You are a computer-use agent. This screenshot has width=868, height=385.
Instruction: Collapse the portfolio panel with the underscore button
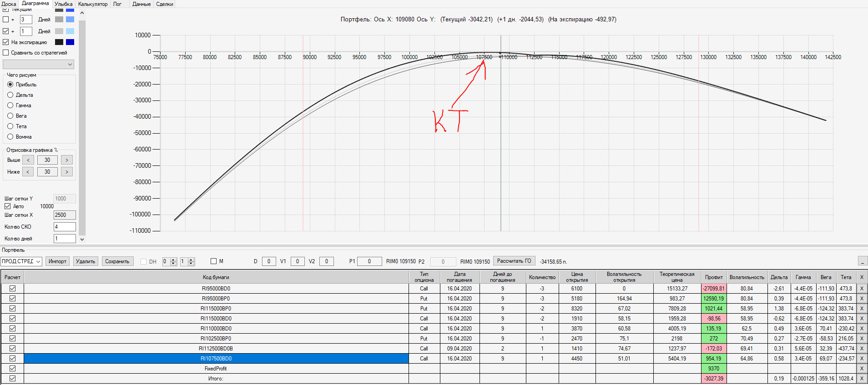[x=863, y=261]
